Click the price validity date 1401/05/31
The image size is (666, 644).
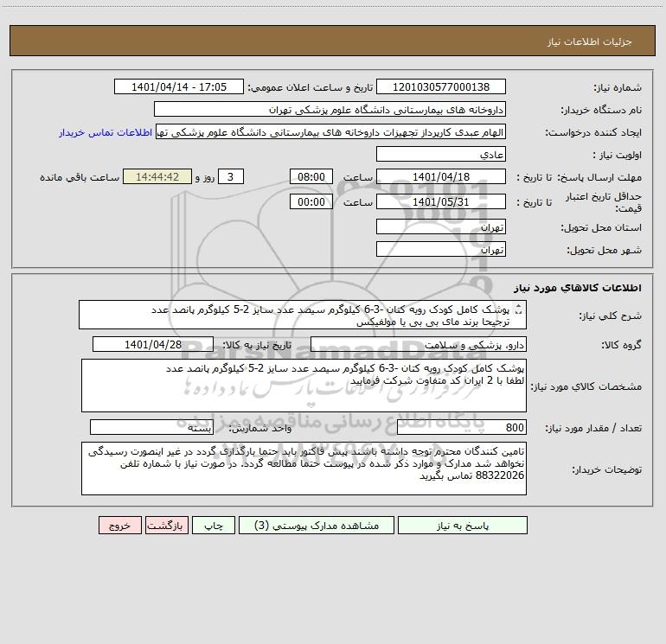(441, 201)
